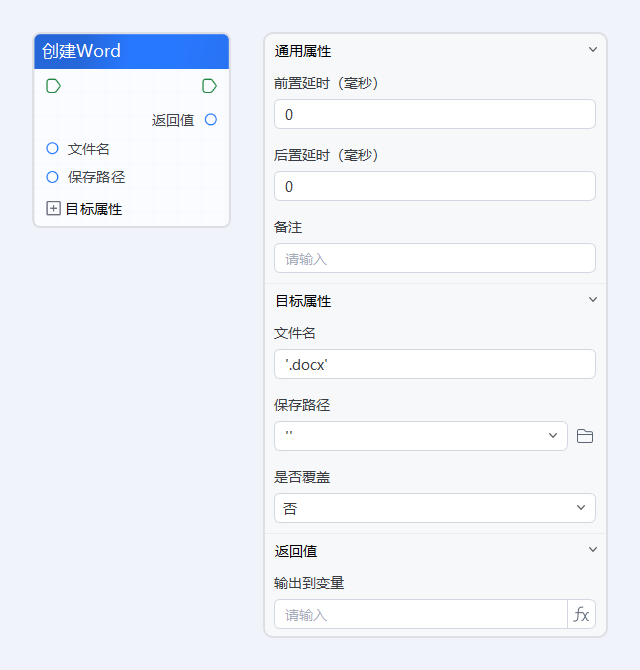
Task: Click the 文件名 input port circle
Action: (53, 149)
